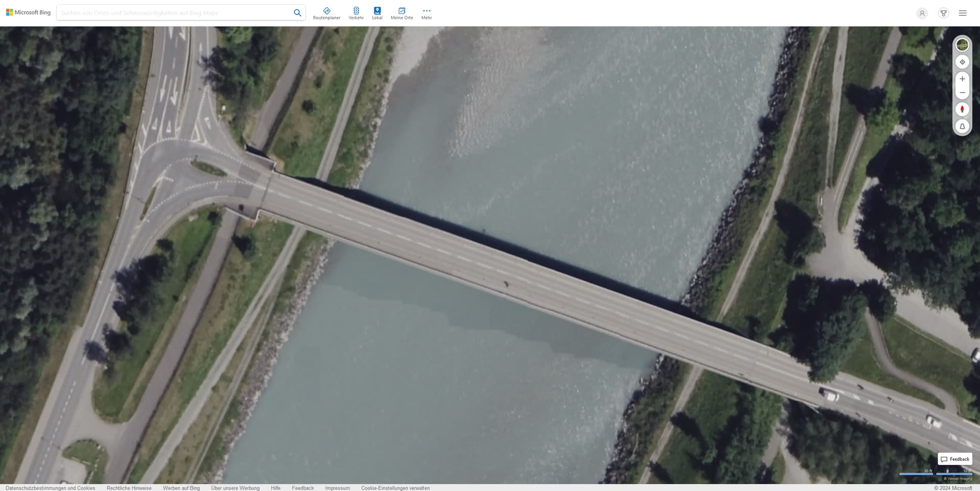Open the Lokal search panel
980x491 pixels.
pyautogui.click(x=377, y=13)
